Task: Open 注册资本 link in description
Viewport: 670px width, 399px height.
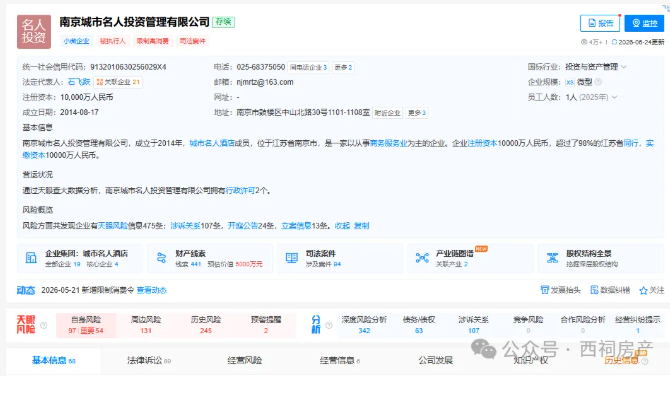Action: point(482,144)
